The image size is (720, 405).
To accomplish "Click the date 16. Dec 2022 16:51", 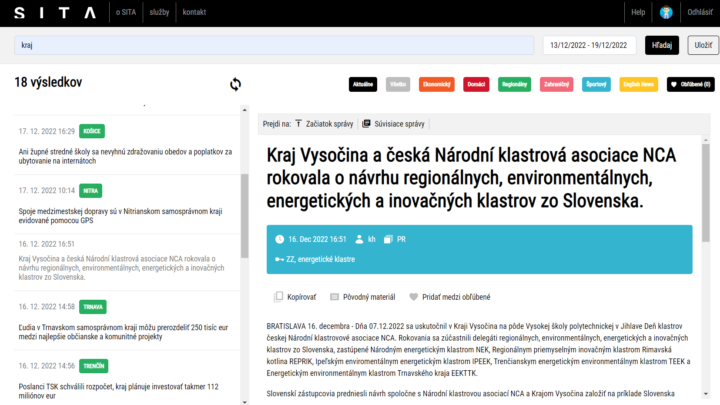I will pyautogui.click(x=317, y=239).
